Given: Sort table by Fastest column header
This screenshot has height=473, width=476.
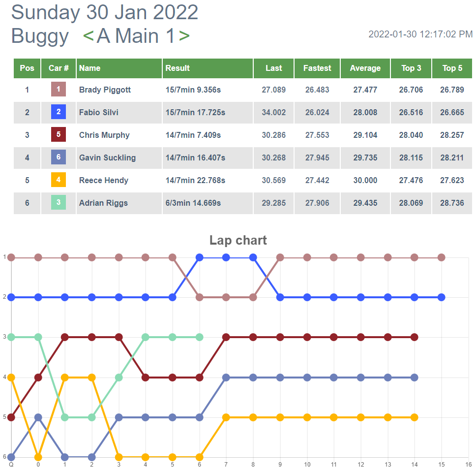Looking at the screenshot, I should (x=317, y=68).
